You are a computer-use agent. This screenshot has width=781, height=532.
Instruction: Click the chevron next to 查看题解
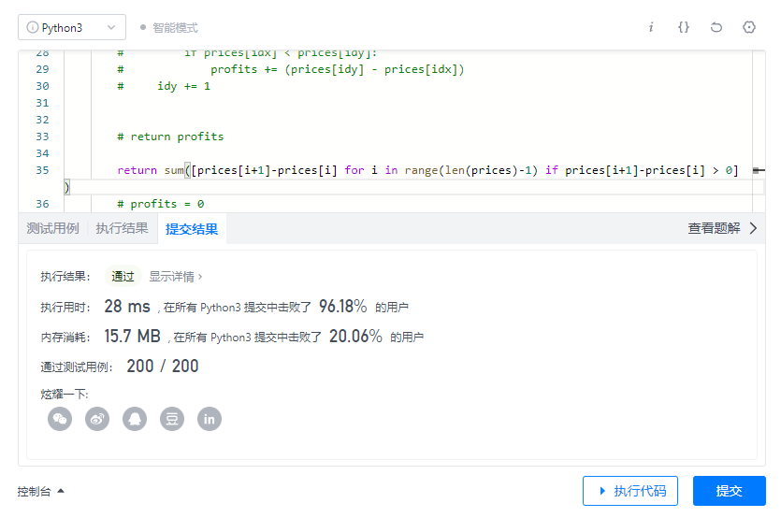[753, 228]
